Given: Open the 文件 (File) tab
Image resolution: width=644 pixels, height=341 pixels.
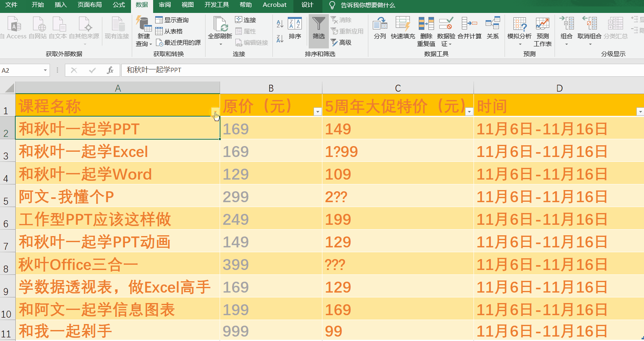Looking at the screenshot, I should coord(11,5).
